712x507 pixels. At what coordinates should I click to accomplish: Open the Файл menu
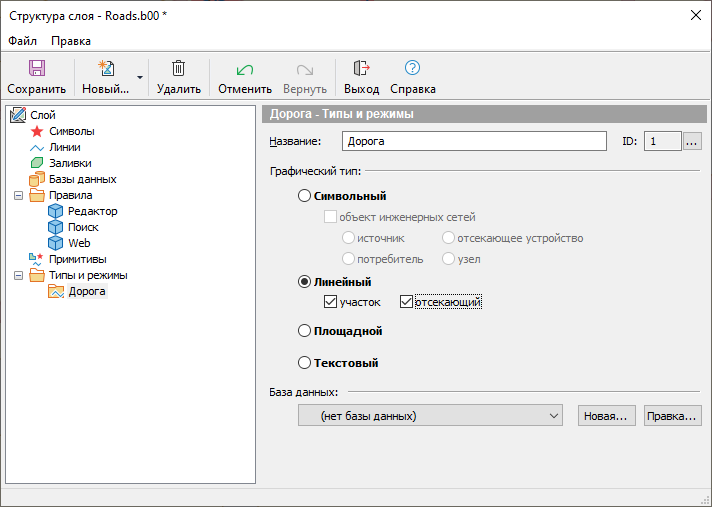pos(22,41)
